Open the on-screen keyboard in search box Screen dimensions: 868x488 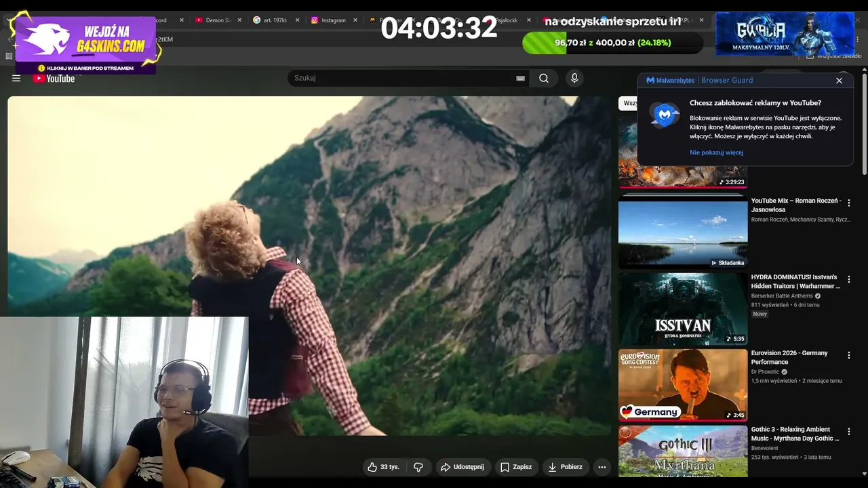520,78
